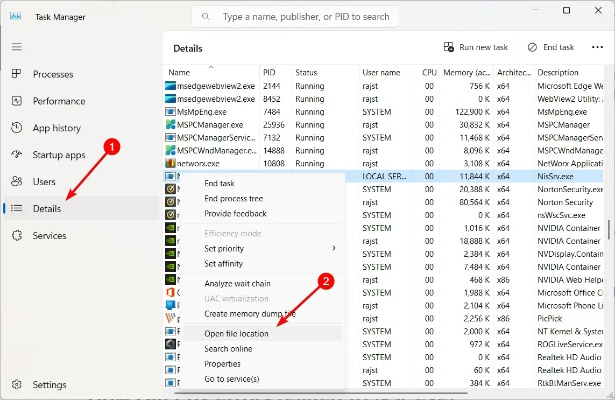This screenshot has height=400, width=615.
Task: Open Task Manager Settings
Action: [49, 384]
